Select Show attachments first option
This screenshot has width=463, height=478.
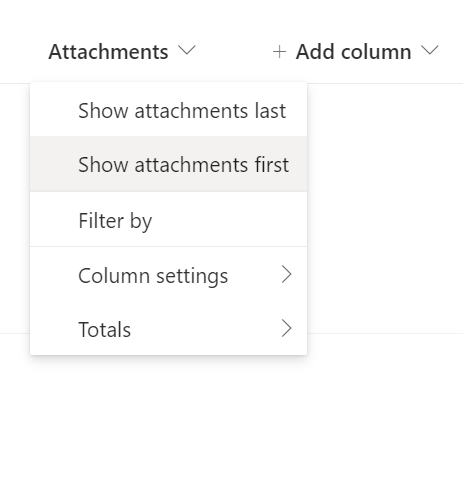pyautogui.click(x=168, y=164)
